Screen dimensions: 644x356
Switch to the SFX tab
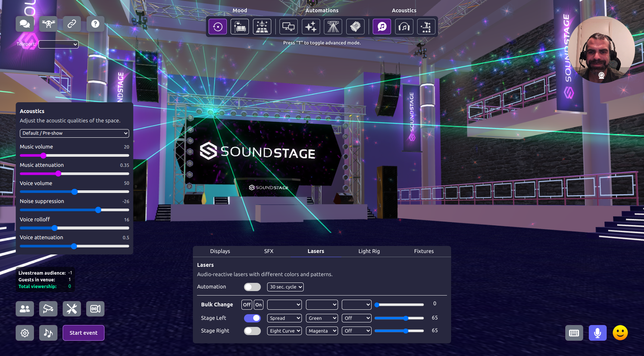pos(269,252)
